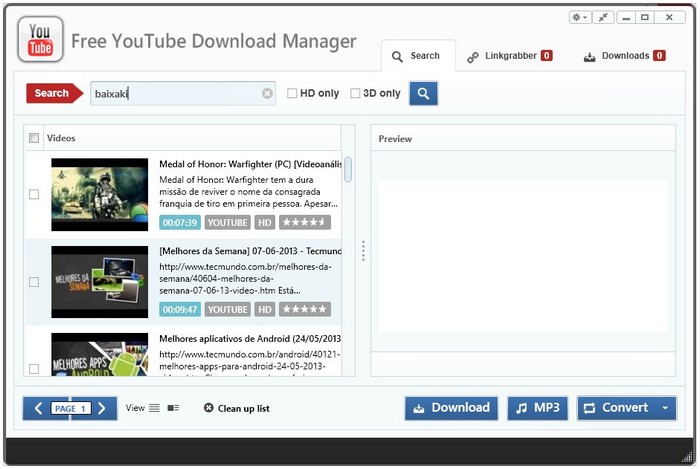Select the Medal of Honor: Warfighter title

click(x=250, y=164)
